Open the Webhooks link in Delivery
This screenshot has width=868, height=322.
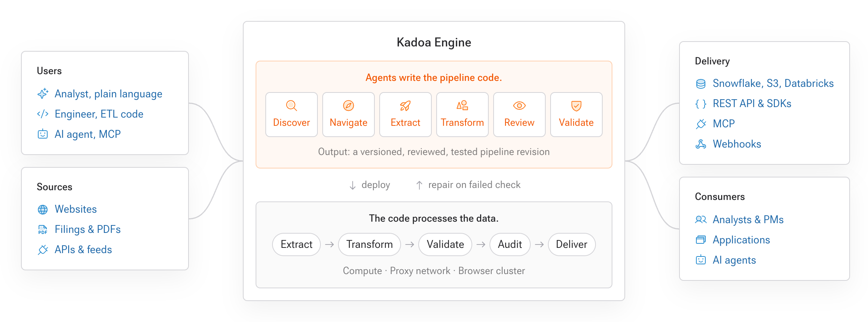737,144
